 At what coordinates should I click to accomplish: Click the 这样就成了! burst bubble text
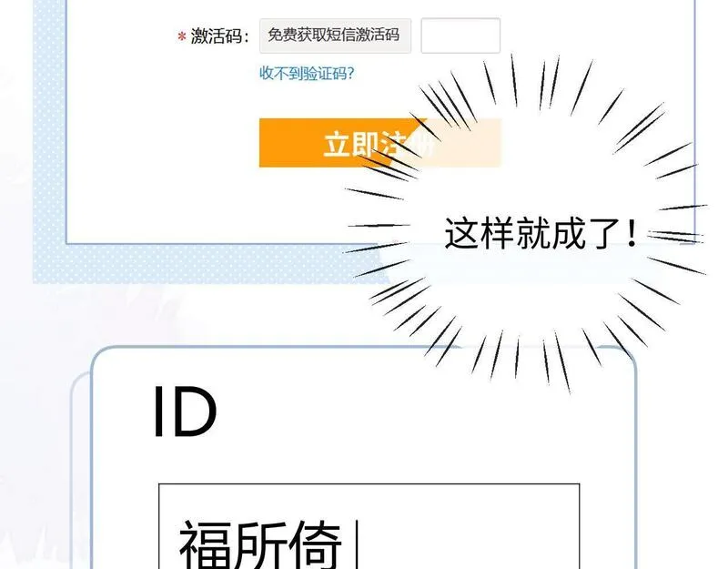(541, 233)
